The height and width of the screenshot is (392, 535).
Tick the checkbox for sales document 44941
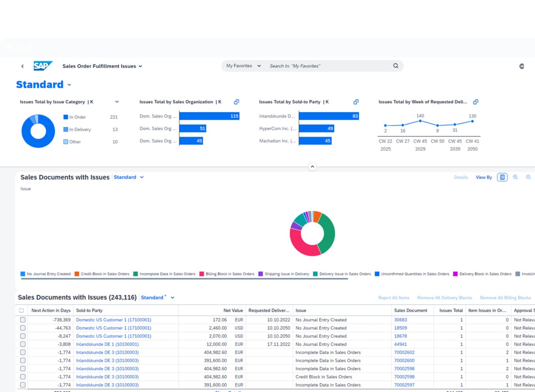pos(23,344)
